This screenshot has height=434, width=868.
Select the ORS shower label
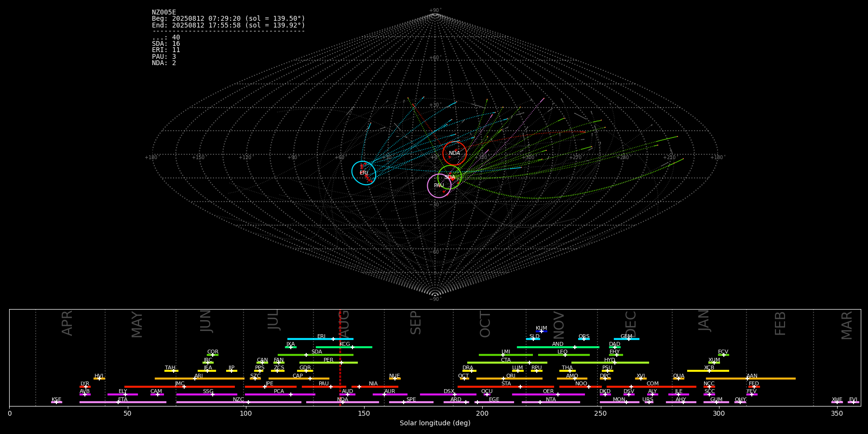pos(584,337)
